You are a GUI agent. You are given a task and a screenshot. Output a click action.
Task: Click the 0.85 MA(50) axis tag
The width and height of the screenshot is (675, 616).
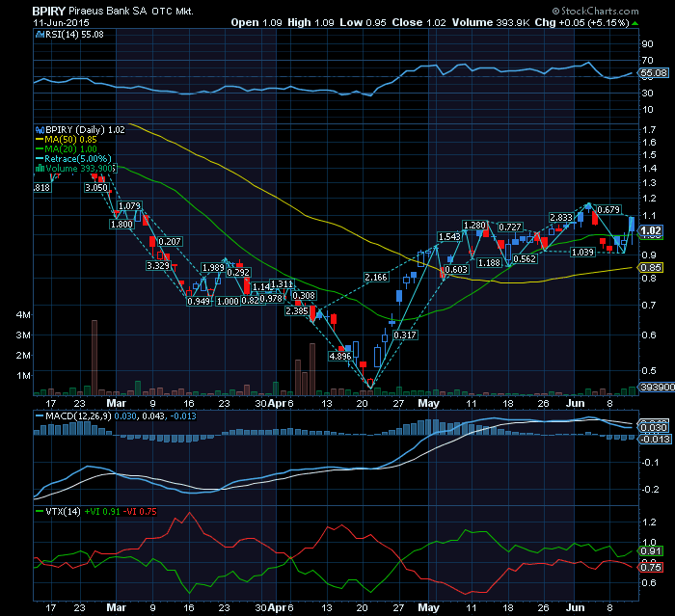(651, 268)
